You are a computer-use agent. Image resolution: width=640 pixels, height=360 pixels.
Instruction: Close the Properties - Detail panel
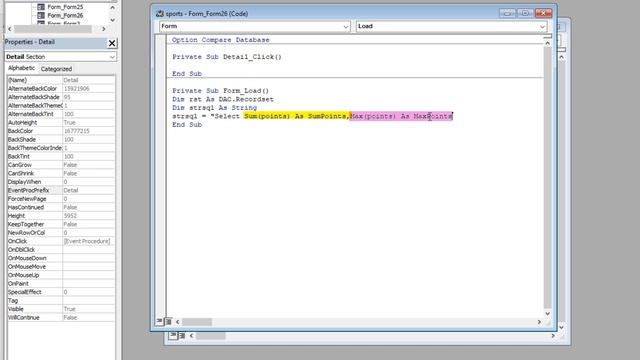click(112, 43)
